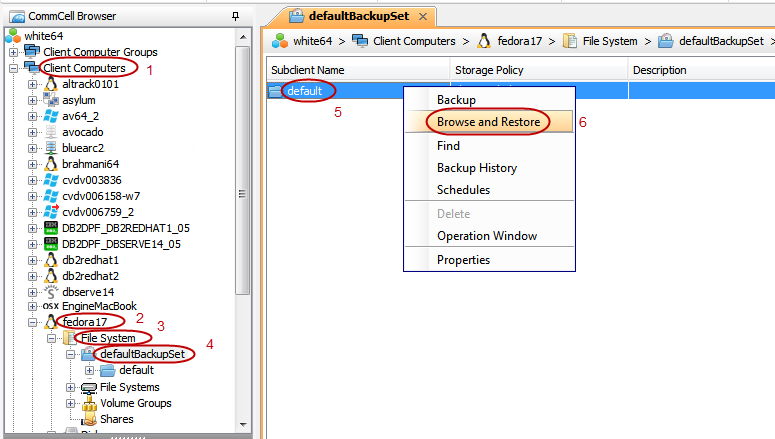Click the Client Computer Groups icon
Viewport: 775px width, 439px height.
[32, 52]
